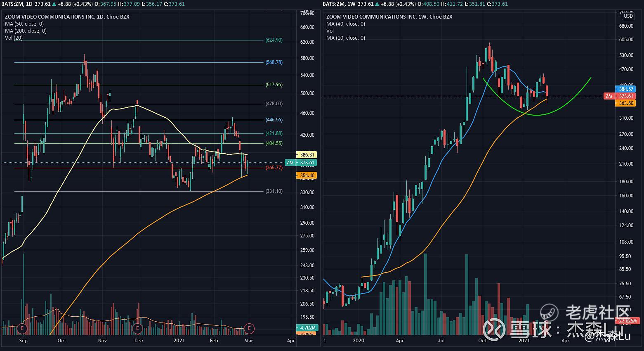Click the orange 354.40 MA price label
644x351 pixels.
307,175
